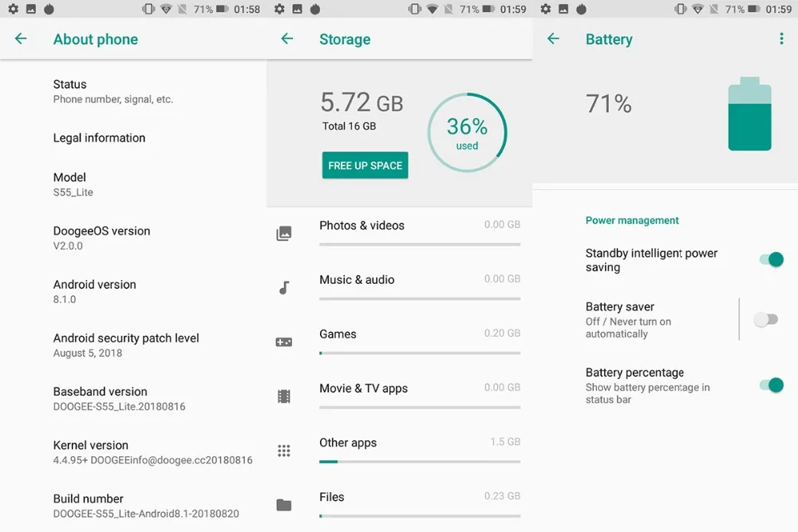Tap Build number entry
Screen dimensions: 798x532
click(x=146, y=506)
